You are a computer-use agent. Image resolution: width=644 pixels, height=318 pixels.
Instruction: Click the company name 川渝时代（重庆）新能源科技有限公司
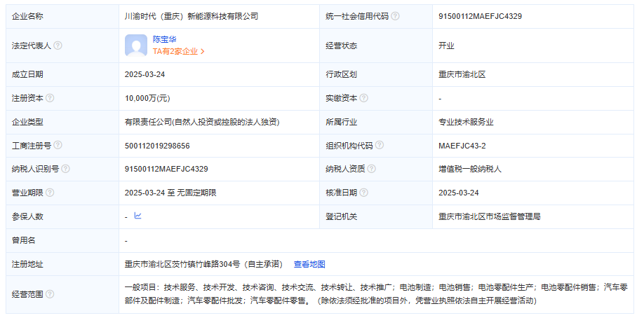pyautogui.click(x=192, y=16)
